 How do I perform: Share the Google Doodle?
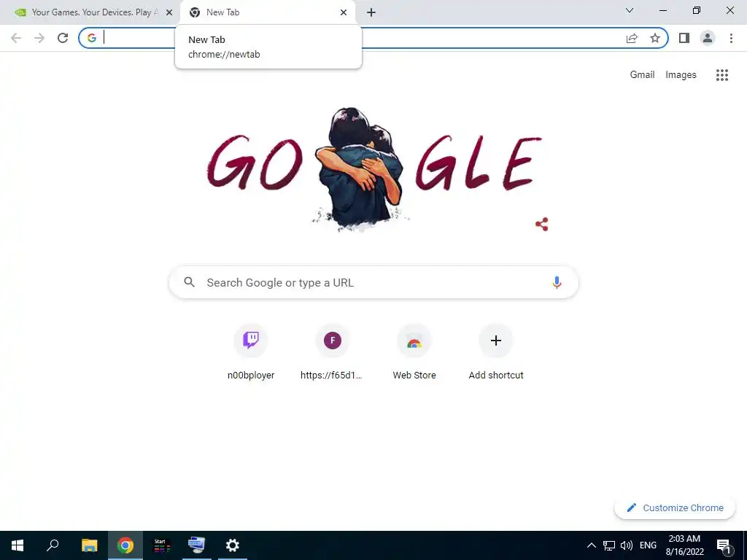pos(542,225)
